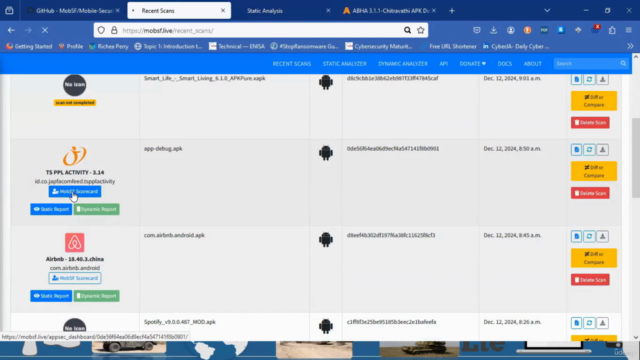Delete Scan for com.airbnb.android.apk row
Screen dimensions: 640x360
point(590,280)
